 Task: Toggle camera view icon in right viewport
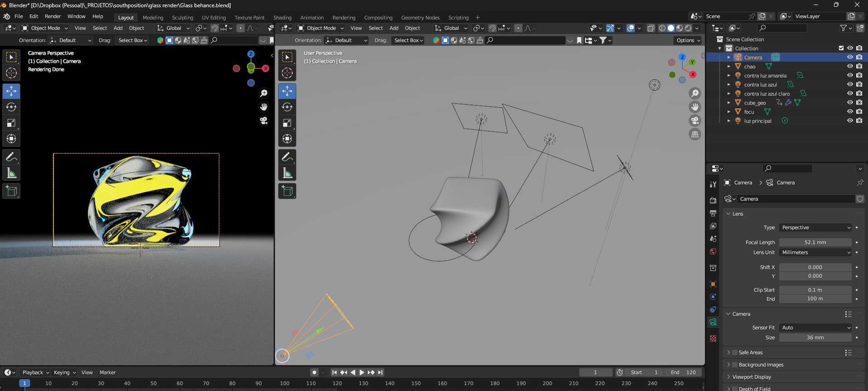[x=694, y=121]
